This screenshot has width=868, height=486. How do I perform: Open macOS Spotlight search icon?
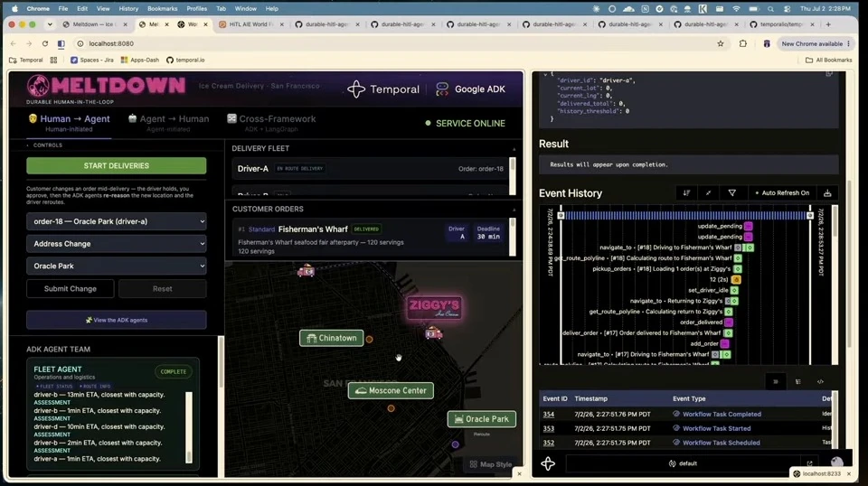pos(770,9)
